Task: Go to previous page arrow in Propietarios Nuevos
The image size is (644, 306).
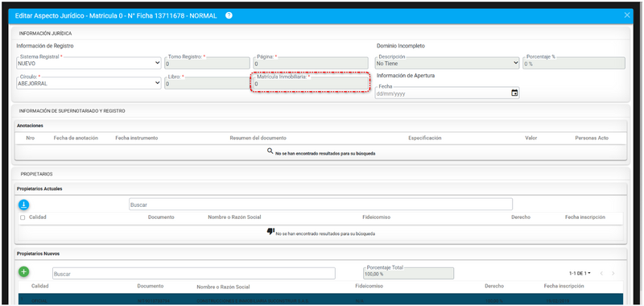Action: [601, 273]
